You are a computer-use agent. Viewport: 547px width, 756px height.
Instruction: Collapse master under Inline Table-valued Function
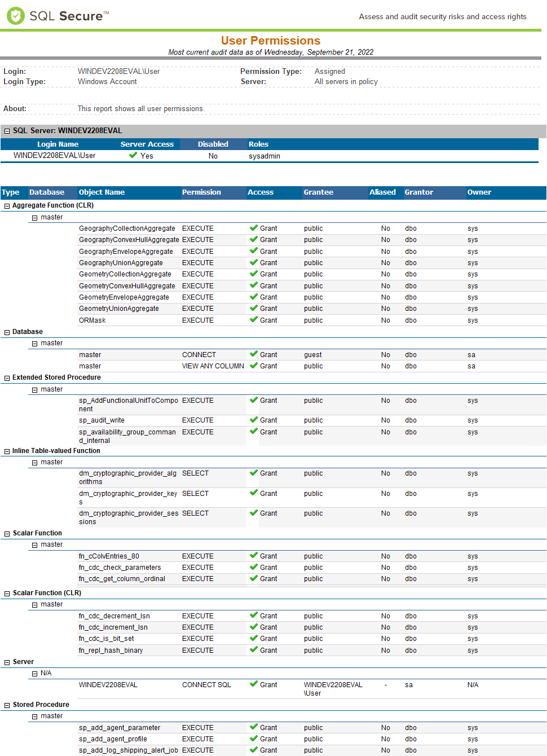point(34,463)
